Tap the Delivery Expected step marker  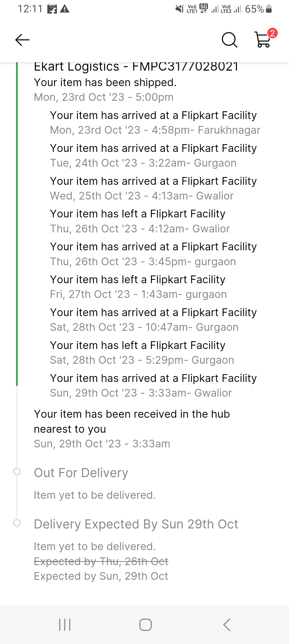pos(17,523)
